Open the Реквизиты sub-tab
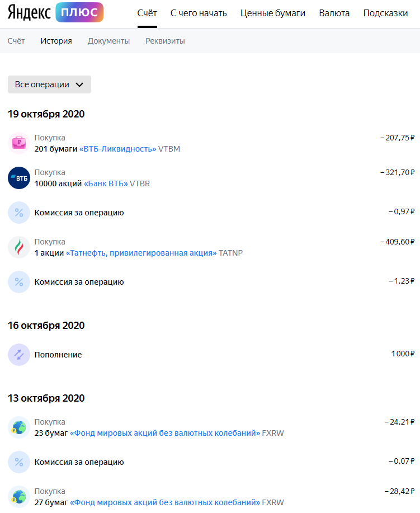420x513 pixels. (165, 41)
